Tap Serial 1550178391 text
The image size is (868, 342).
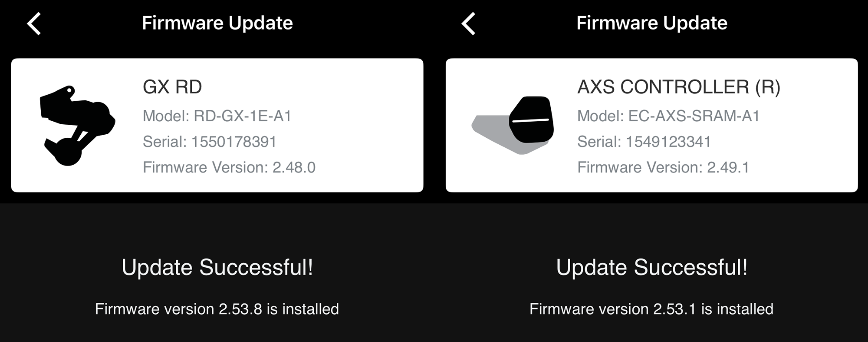(x=210, y=142)
